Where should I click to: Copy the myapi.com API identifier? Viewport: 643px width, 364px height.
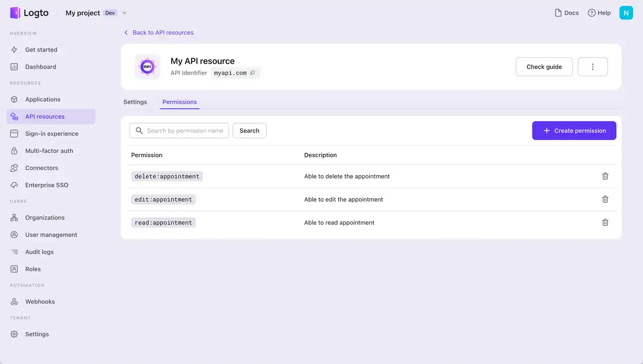click(x=252, y=72)
